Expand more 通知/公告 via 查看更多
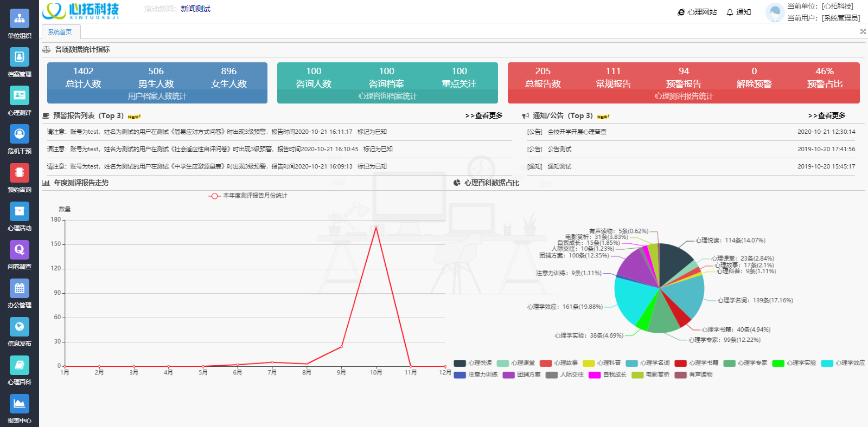Image resolution: width=868 pixels, height=427 pixels. tap(827, 115)
